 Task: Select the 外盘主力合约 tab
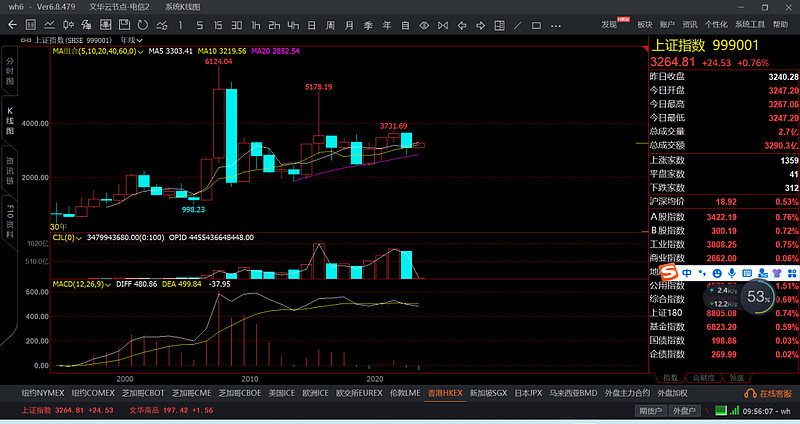(627, 393)
